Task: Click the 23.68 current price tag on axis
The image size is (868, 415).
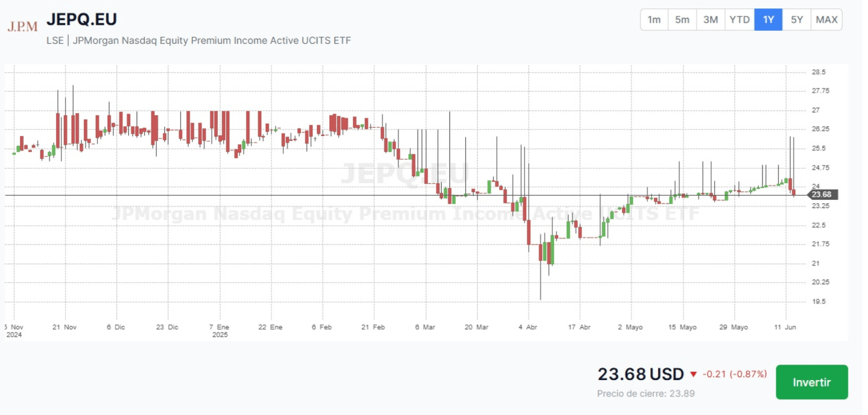Action: [821, 195]
